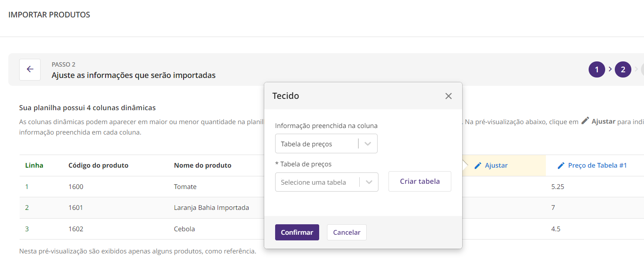644x270 pixels.
Task: Click the Cancelar button
Action: pos(347,232)
